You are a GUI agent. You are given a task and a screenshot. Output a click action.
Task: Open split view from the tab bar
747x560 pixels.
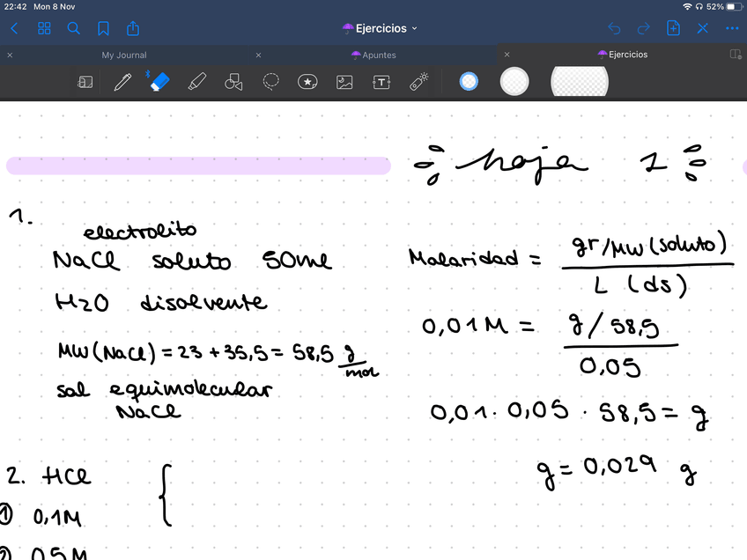[x=736, y=55]
